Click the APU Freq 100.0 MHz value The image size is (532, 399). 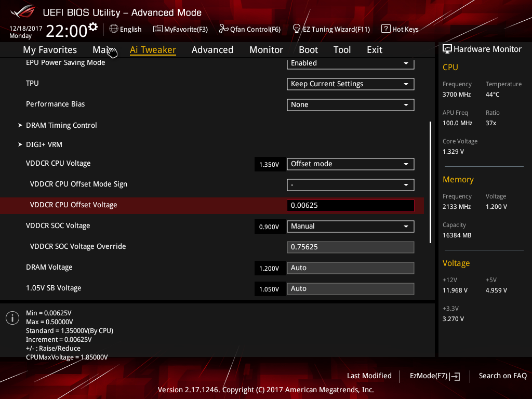pyautogui.click(x=457, y=123)
